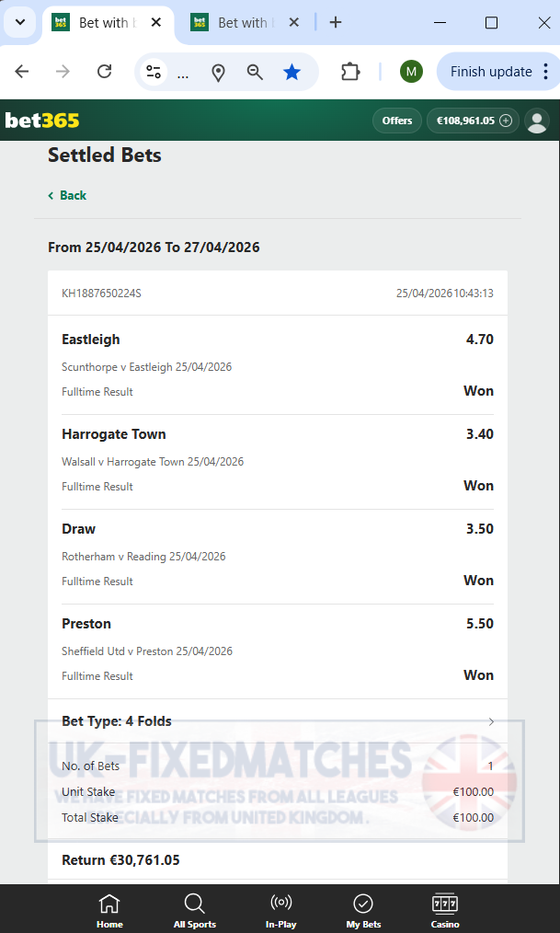Click the balance €108,961.05 deposit button

click(x=474, y=121)
